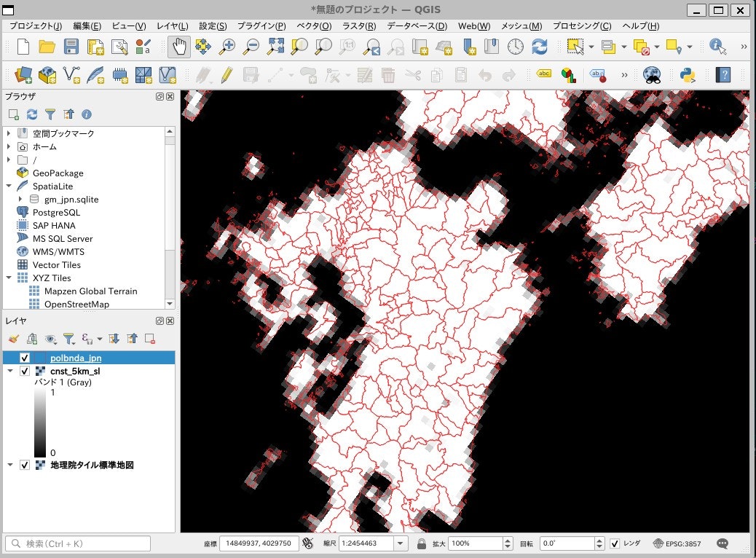Screen dimensions: 756x558
Task: Toggle the cnst_5km_sl layer checkbox
Action: (x=24, y=372)
